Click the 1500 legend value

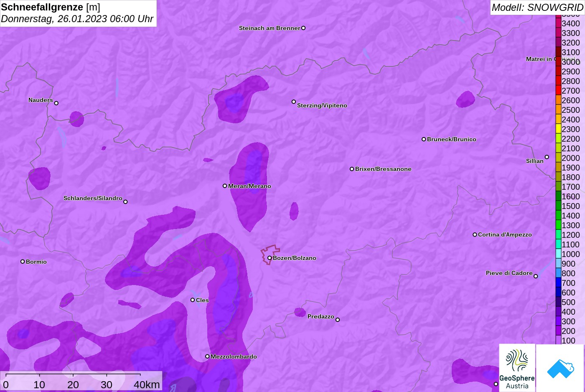pyautogui.click(x=571, y=206)
